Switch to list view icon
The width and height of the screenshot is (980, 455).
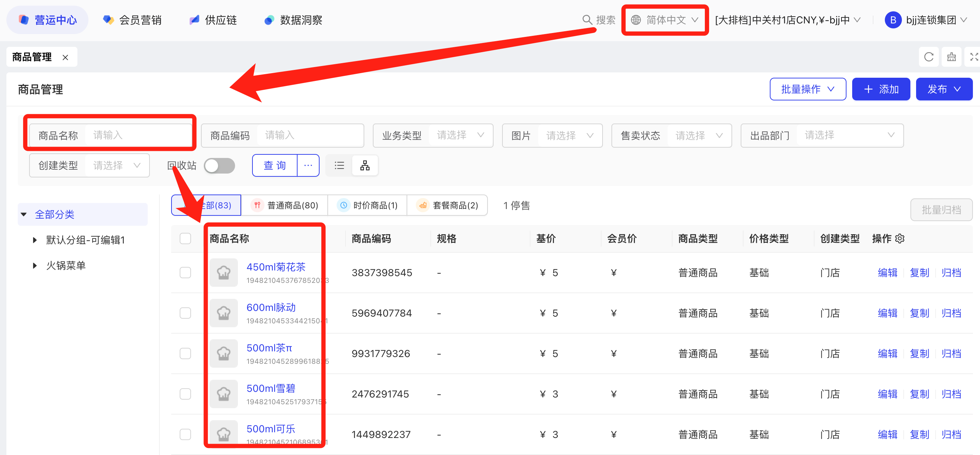pos(339,165)
